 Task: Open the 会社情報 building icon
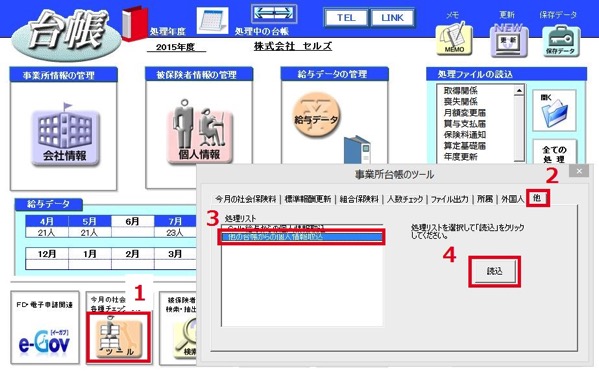coord(65,136)
